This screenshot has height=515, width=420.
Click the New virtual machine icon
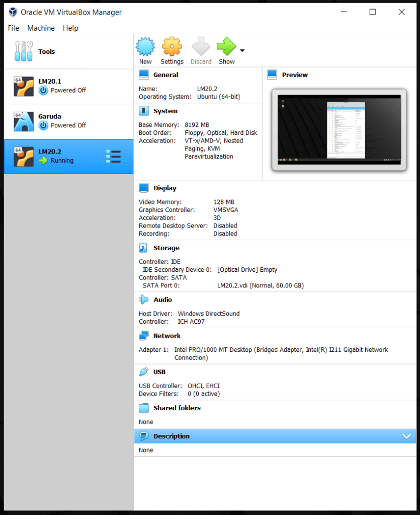click(x=145, y=47)
